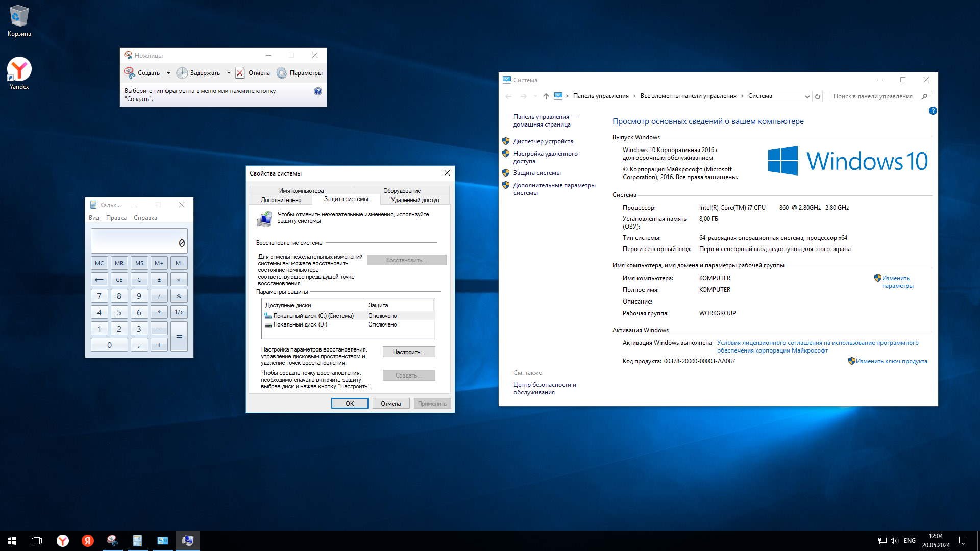Switch to Оборудование tab
The height and width of the screenshot is (551, 980).
coord(402,191)
